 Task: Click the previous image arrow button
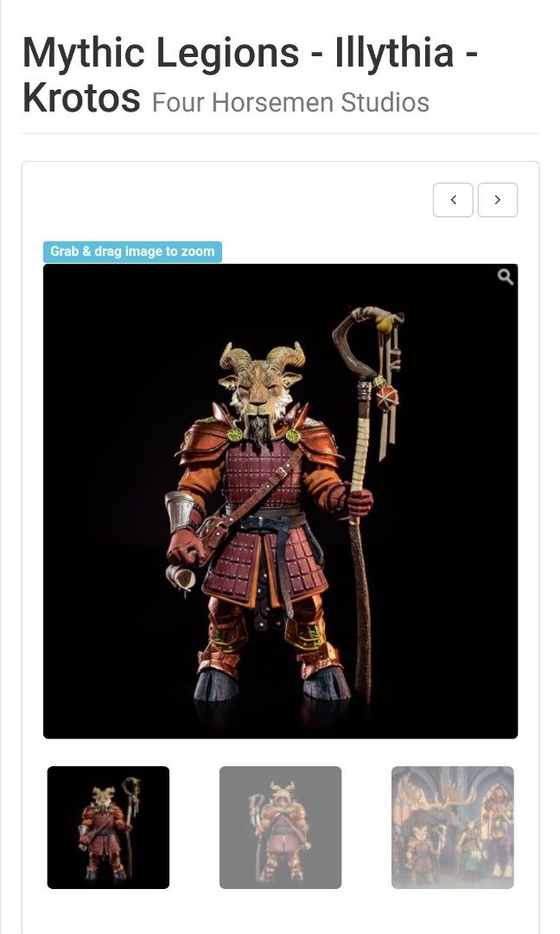click(453, 200)
